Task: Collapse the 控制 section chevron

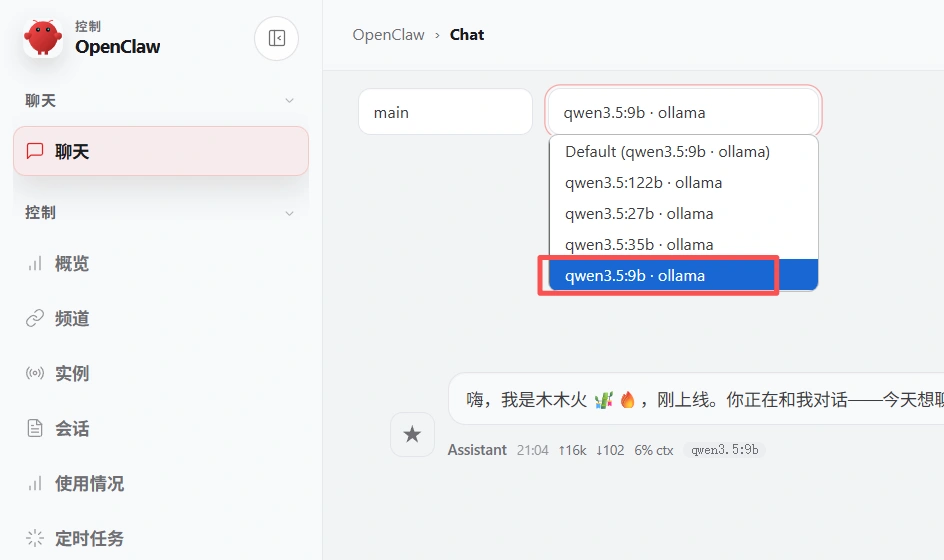Action: [290, 213]
